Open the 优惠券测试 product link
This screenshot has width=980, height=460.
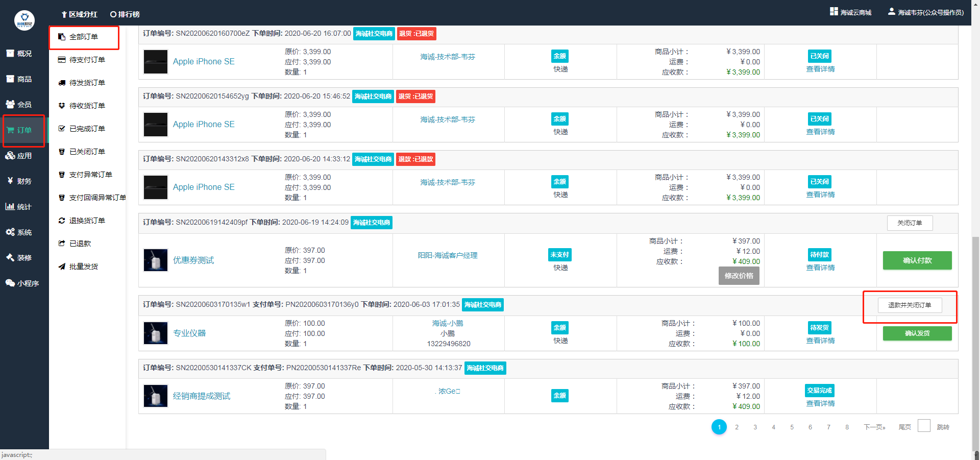point(193,260)
